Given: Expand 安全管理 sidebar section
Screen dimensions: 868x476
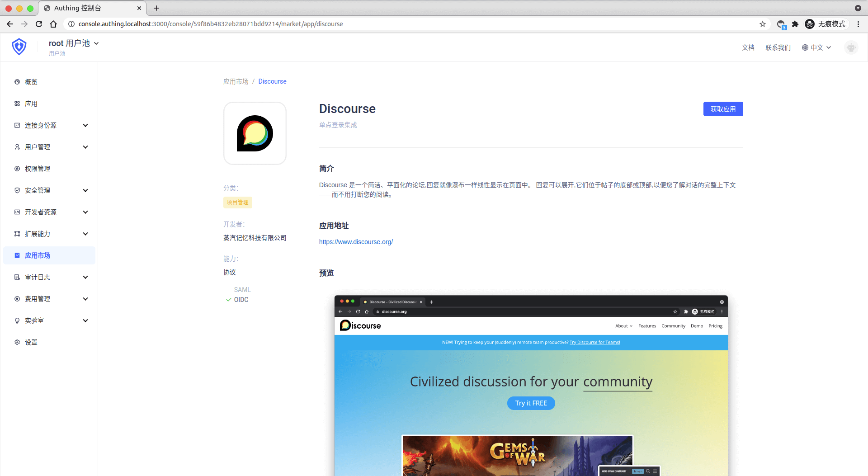Looking at the screenshot, I should click(51, 190).
